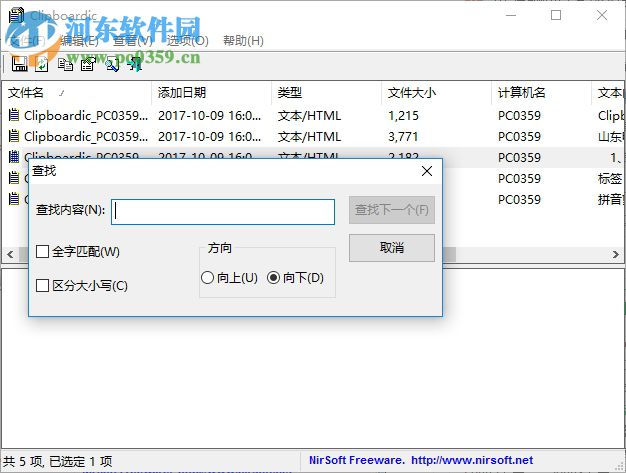This screenshot has width=626, height=473.
Task: Click the 取消 button in Find dialog
Action: (x=392, y=248)
